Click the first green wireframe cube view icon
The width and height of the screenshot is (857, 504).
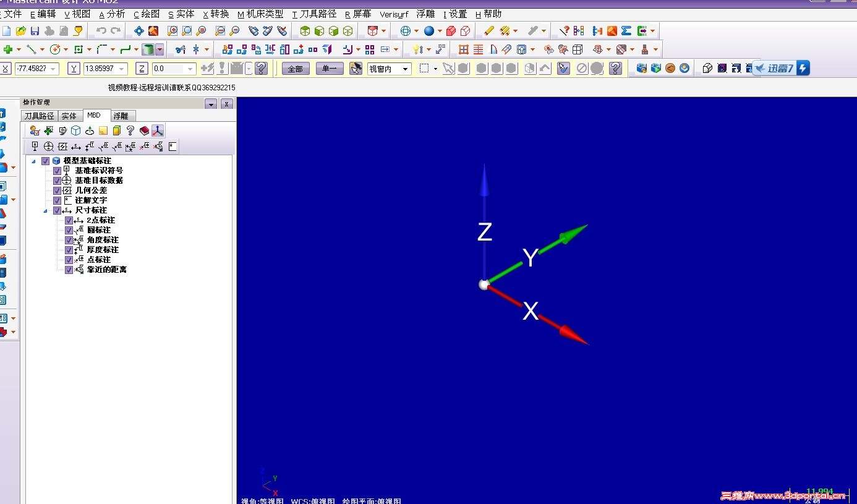click(305, 30)
